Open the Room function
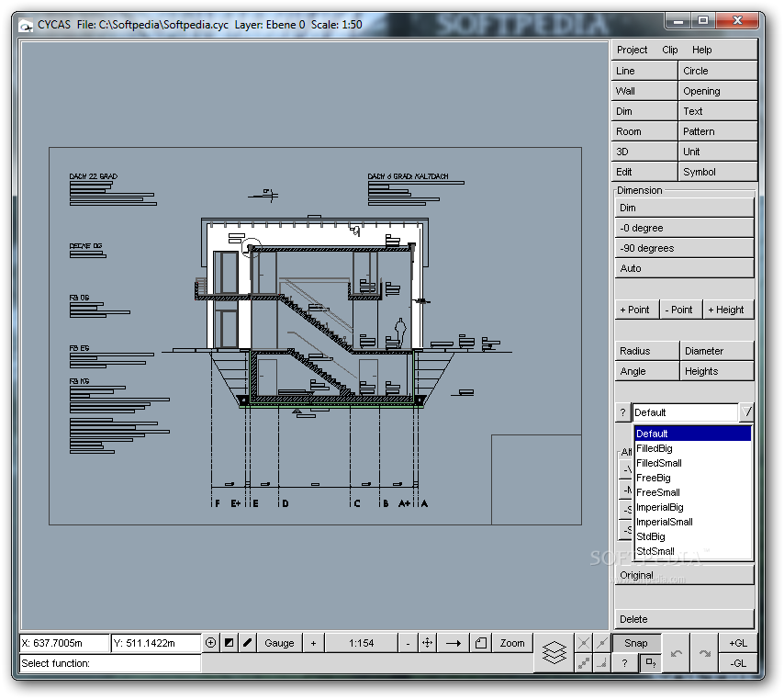 (x=644, y=131)
